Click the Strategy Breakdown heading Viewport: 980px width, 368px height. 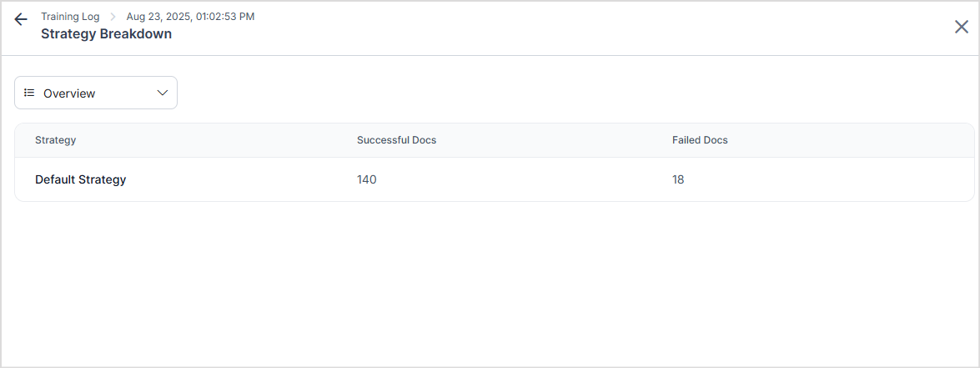pos(106,34)
